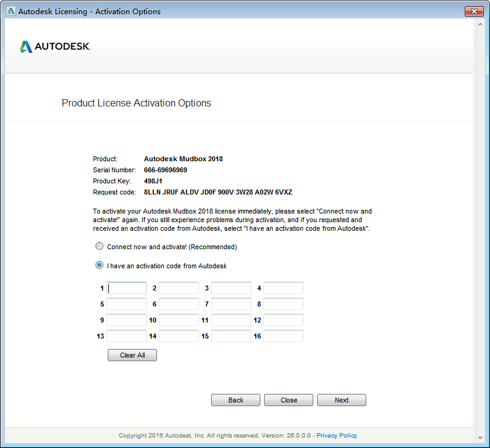490x448 pixels.
Task: Click the scrollbar up arrow
Action: point(480,24)
